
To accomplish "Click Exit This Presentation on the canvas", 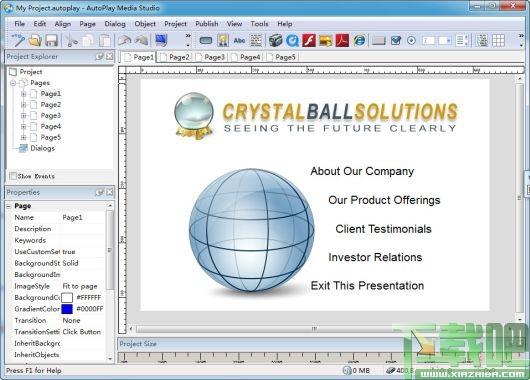I will click(x=367, y=286).
